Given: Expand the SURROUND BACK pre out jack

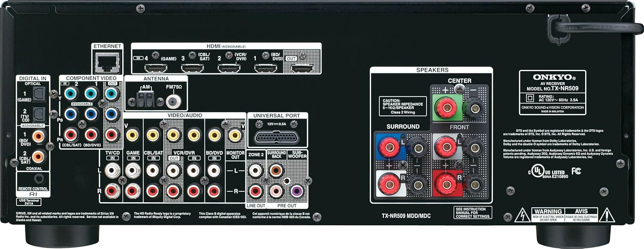Looking at the screenshot, I should (276, 170).
